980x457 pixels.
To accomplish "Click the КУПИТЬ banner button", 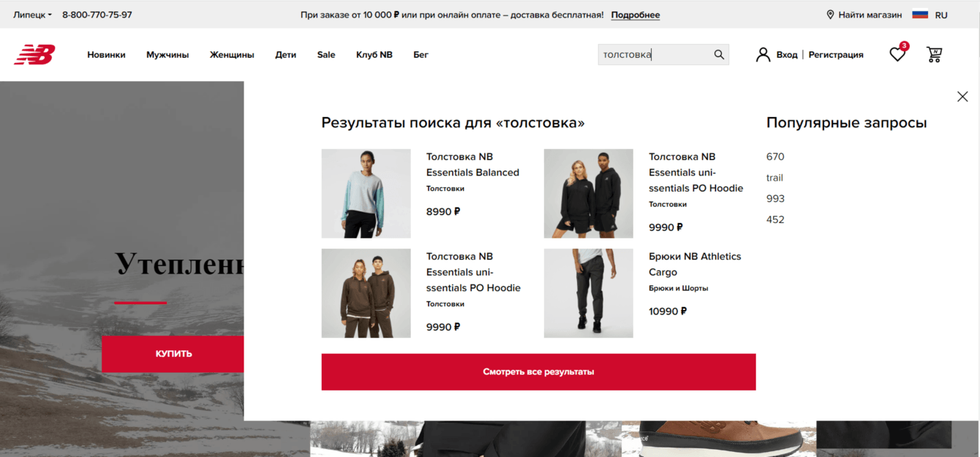I will pos(173,354).
